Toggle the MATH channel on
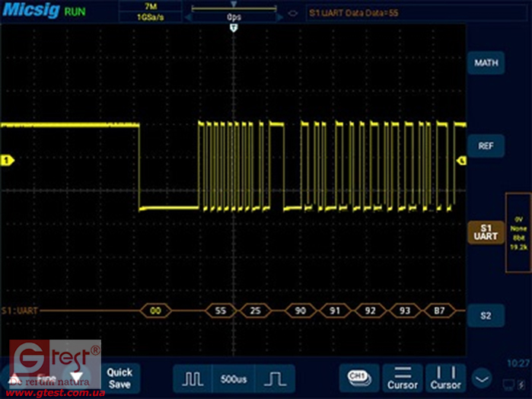The height and width of the screenshot is (399, 532). click(x=486, y=63)
